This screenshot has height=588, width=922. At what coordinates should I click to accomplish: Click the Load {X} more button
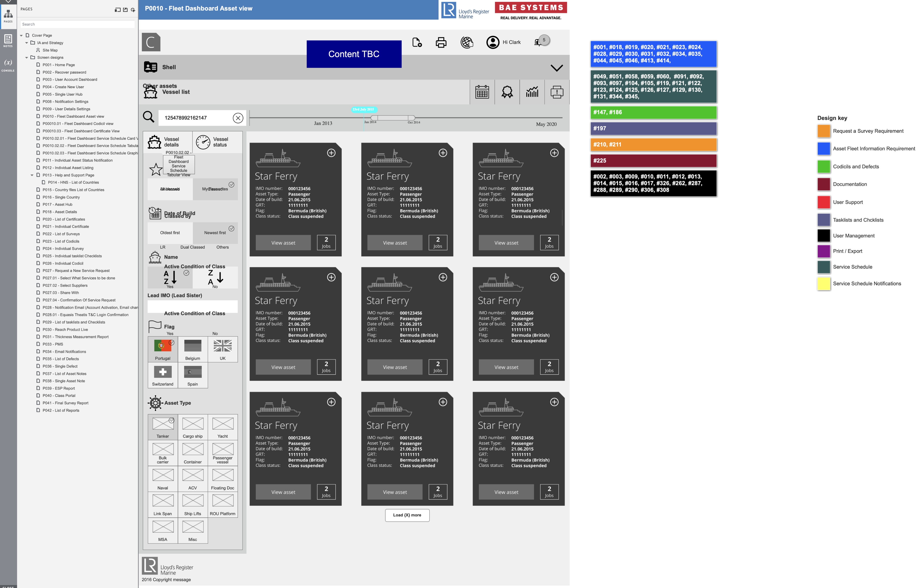[407, 515]
